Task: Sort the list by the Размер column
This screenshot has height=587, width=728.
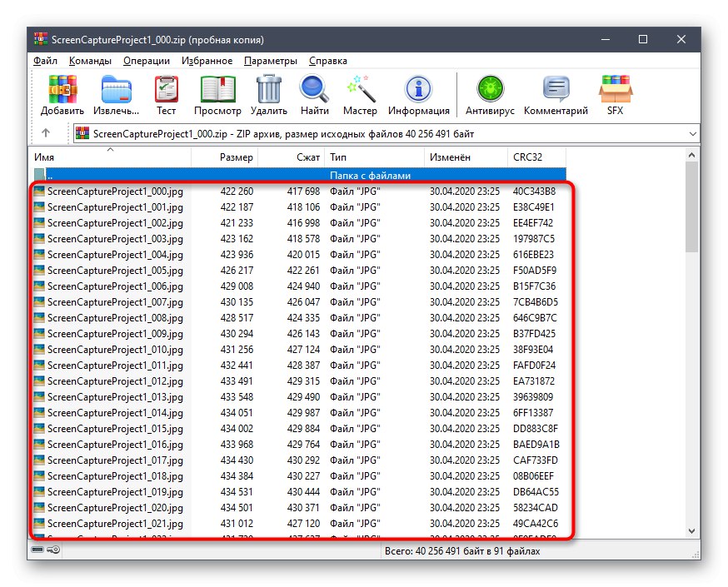Action: [x=224, y=157]
